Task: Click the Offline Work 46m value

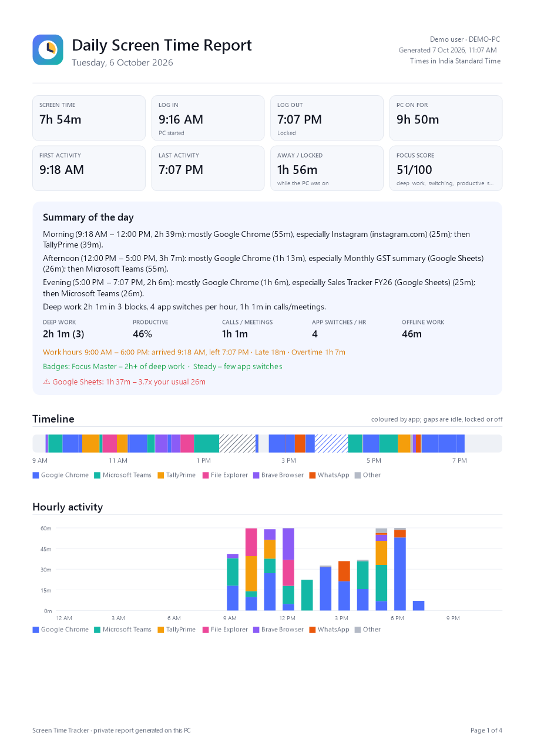Action: [x=412, y=334]
